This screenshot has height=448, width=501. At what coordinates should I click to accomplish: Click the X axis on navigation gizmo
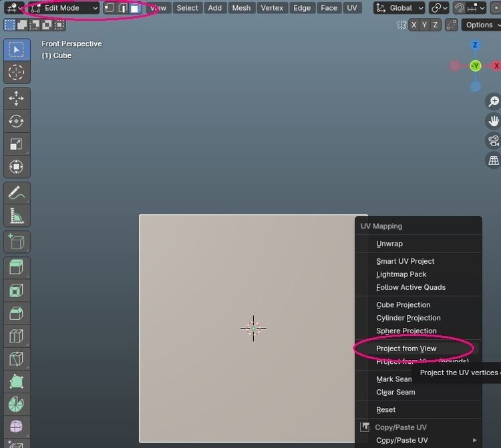point(496,66)
